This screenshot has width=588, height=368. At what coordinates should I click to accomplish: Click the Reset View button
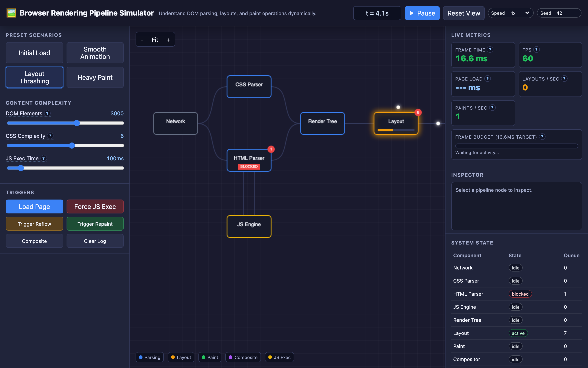coord(464,13)
